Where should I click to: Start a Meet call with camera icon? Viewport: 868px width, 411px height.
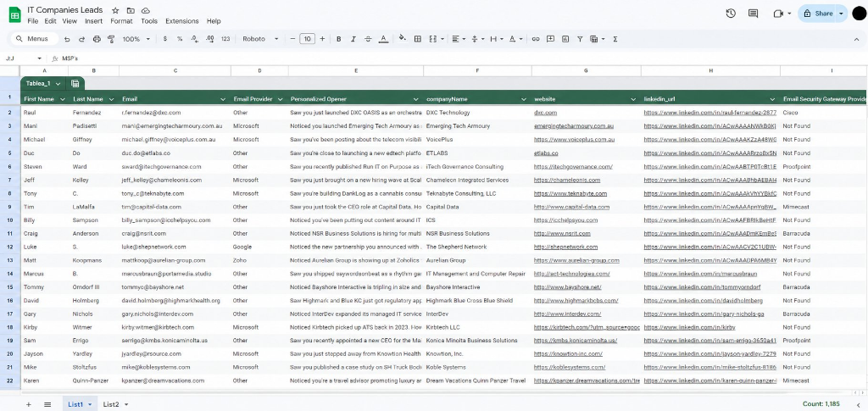[x=778, y=14]
